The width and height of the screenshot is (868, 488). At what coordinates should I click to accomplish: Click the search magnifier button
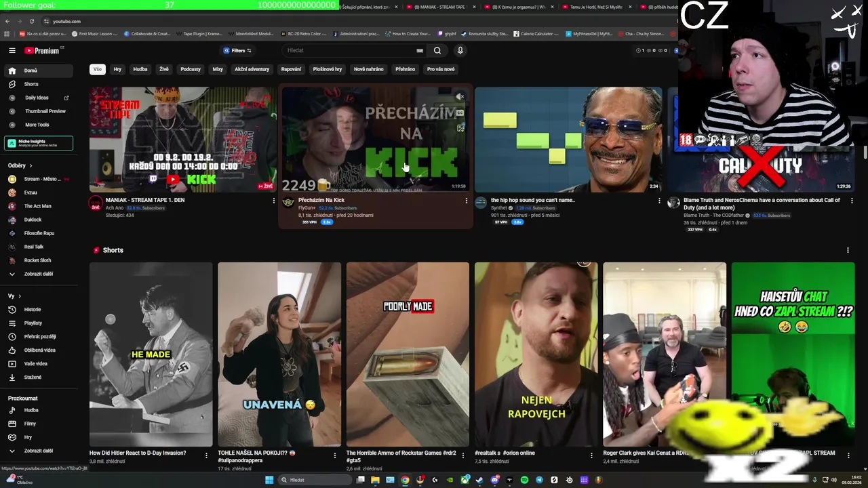click(437, 50)
